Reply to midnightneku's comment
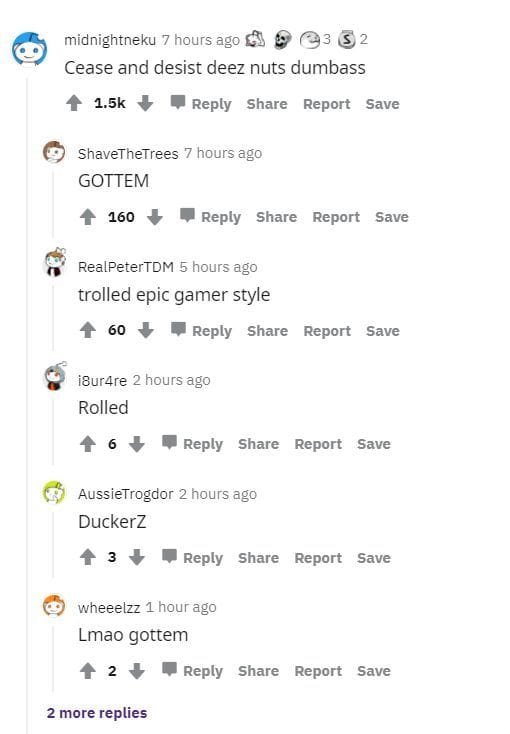510x734 pixels. point(201,103)
